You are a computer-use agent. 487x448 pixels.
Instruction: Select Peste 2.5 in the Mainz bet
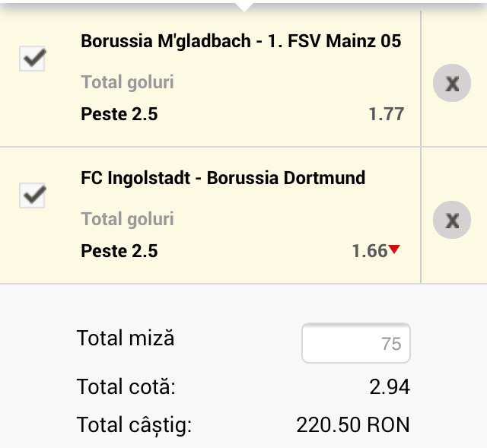pos(119,114)
